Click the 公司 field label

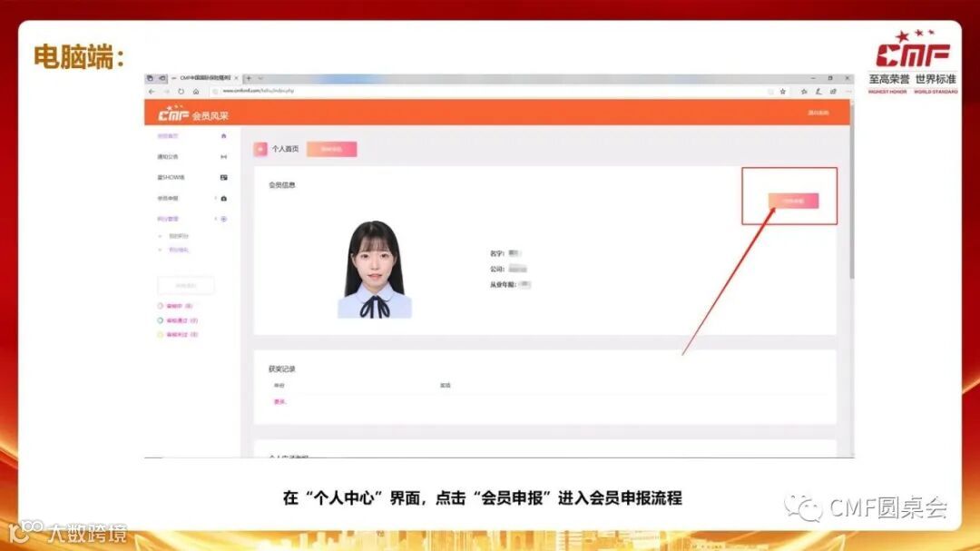coord(497,269)
